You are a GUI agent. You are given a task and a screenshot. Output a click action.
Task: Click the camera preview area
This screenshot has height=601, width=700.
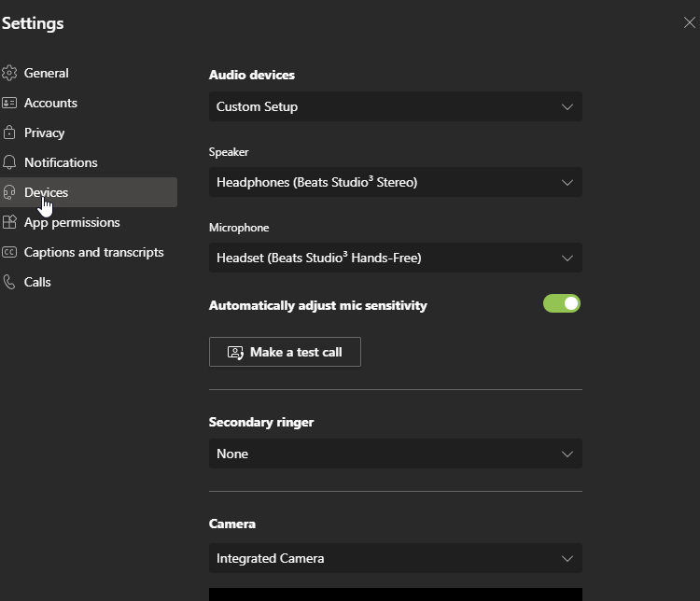tap(395, 594)
